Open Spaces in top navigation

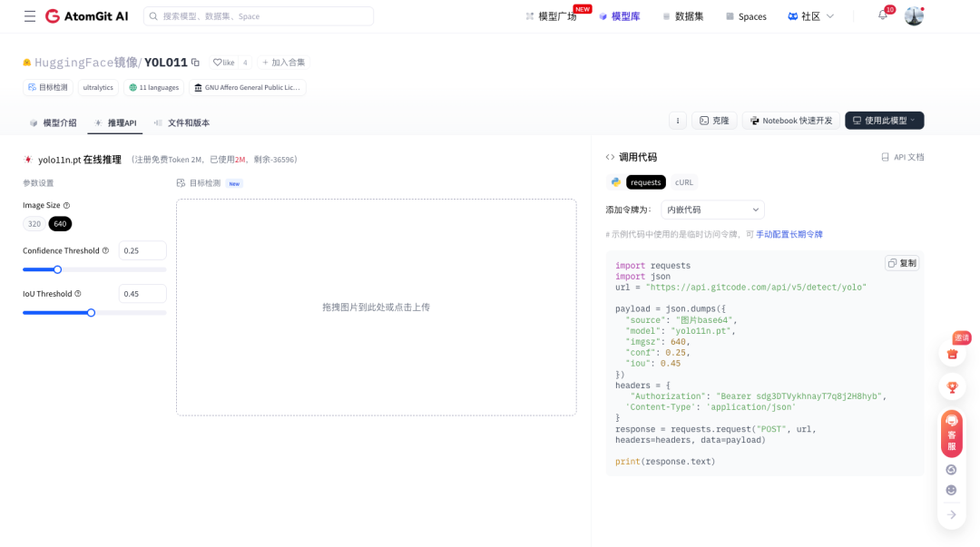pos(746,16)
